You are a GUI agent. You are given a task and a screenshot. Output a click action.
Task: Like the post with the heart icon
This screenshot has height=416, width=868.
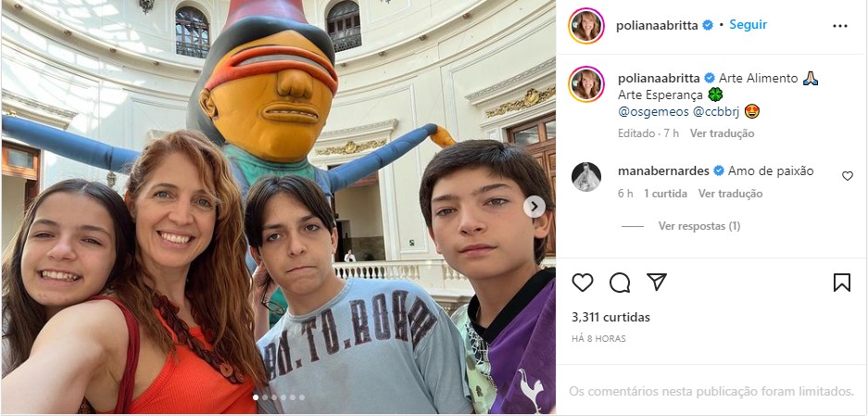click(x=583, y=283)
